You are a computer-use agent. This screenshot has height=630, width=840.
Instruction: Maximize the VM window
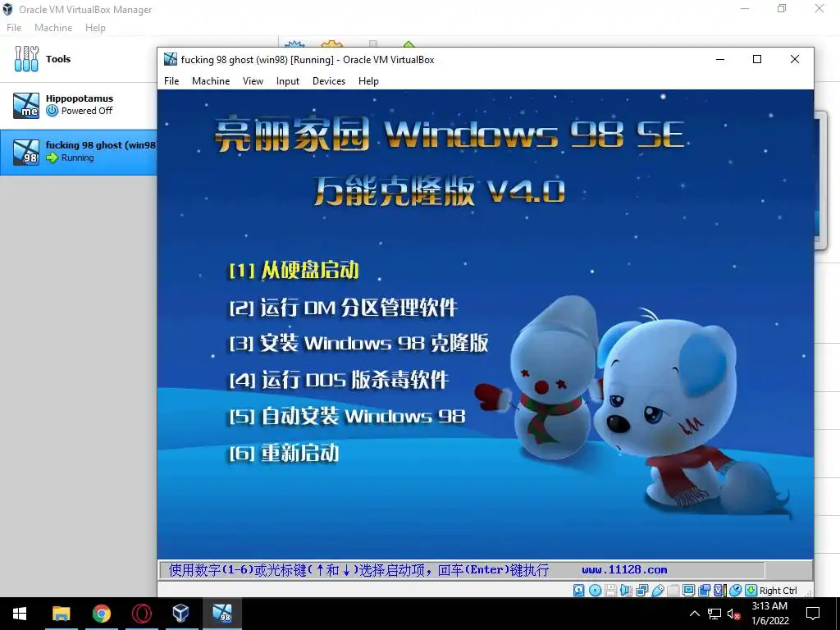(x=757, y=59)
